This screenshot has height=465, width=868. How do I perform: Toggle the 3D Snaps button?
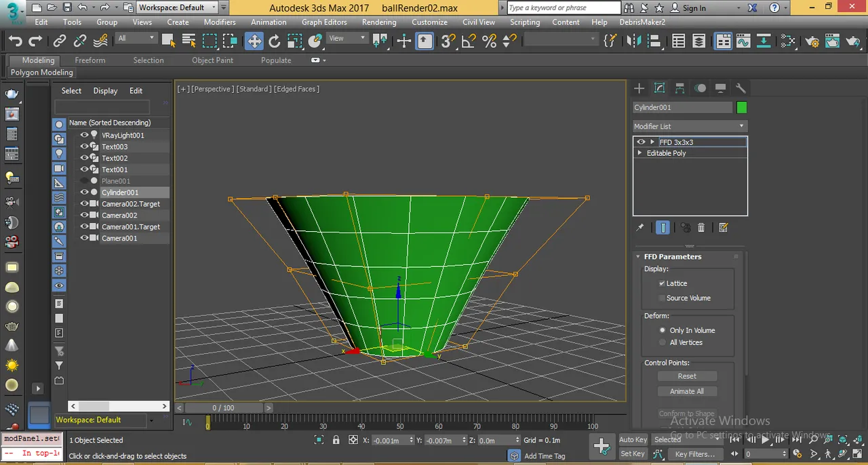pos(448,41)
